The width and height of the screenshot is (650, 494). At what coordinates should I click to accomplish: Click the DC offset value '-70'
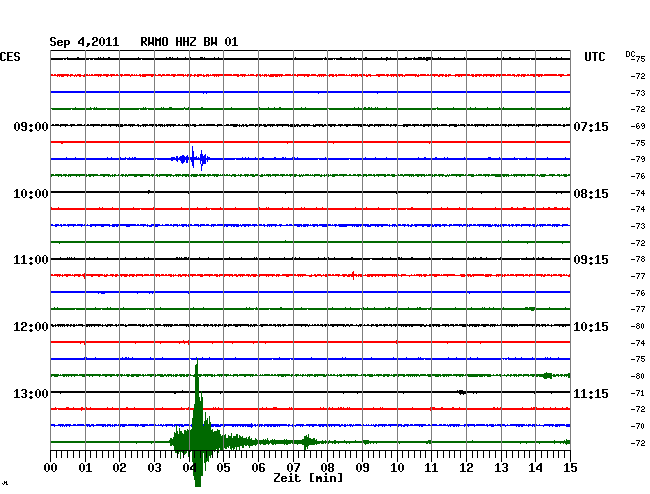pyautogui.click(x=638, y=426)
